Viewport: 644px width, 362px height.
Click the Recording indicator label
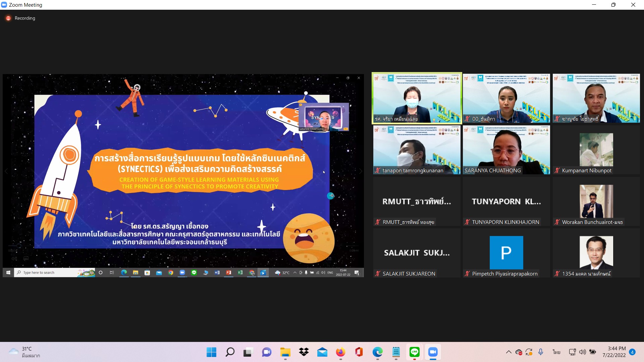(24, 18)
